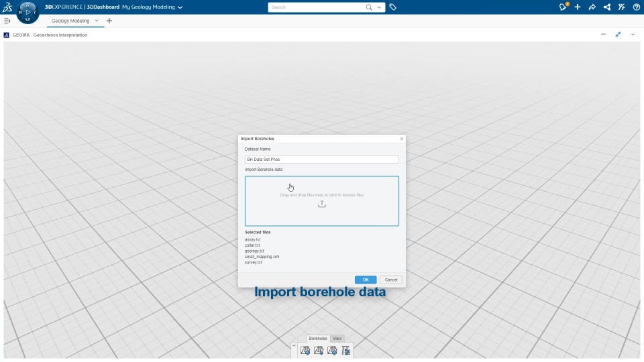The height and width of the screenshot is (362, 644).
Task: Click the plus add icon in top bar
Action: (578, 7)
